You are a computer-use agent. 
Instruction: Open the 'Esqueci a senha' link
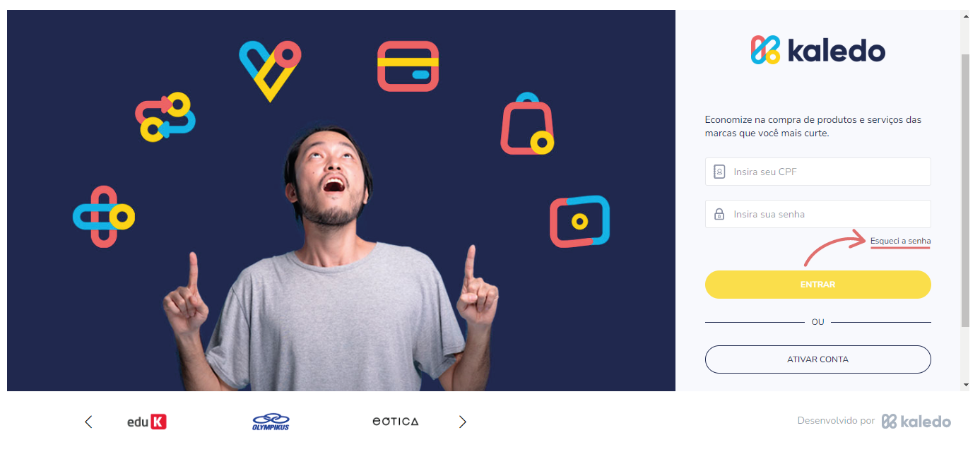point(901,242)
